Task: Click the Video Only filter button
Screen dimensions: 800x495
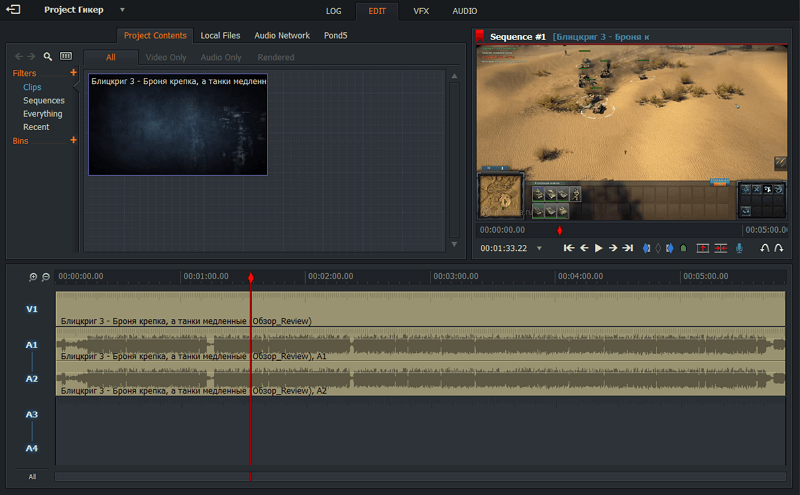Action: [165, 57]
